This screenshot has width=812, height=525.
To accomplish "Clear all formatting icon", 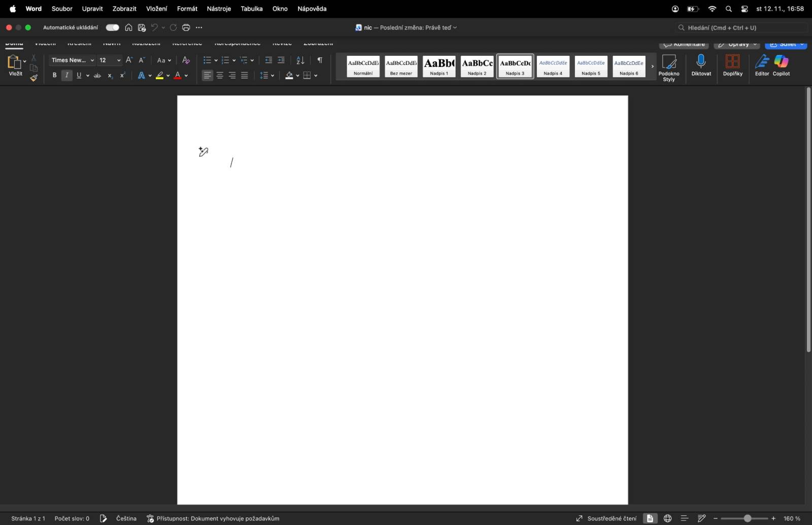I will pyautogui.click(x=186, y=60).
